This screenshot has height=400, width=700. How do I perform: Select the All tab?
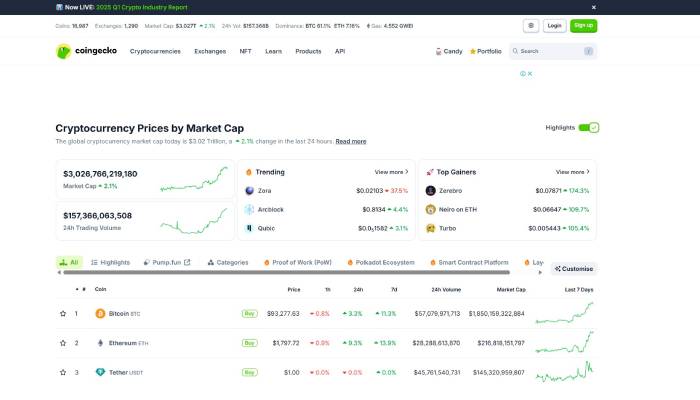coord(69,262)
